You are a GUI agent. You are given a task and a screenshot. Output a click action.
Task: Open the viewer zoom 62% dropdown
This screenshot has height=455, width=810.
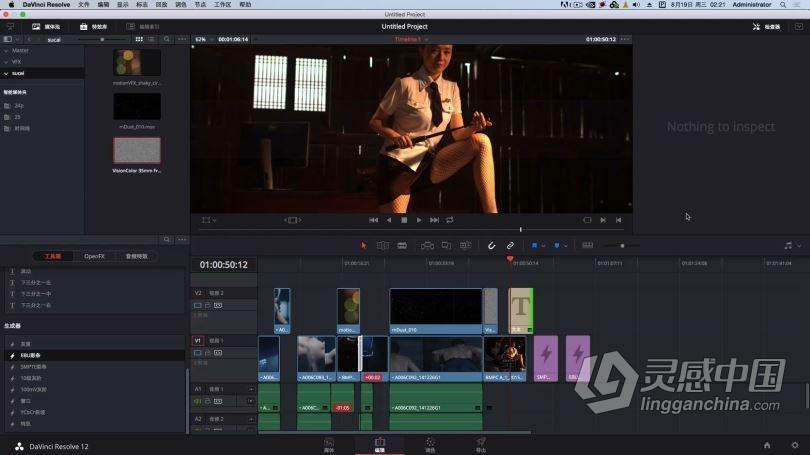coord(204,39)
